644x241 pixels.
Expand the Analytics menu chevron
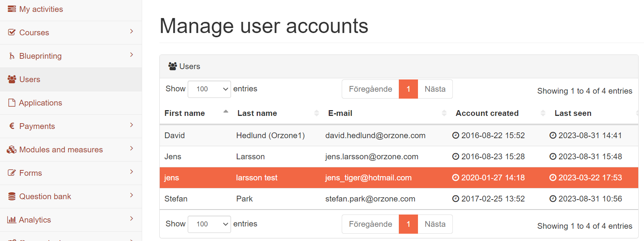pyautogui.click(x=131, y=218)
